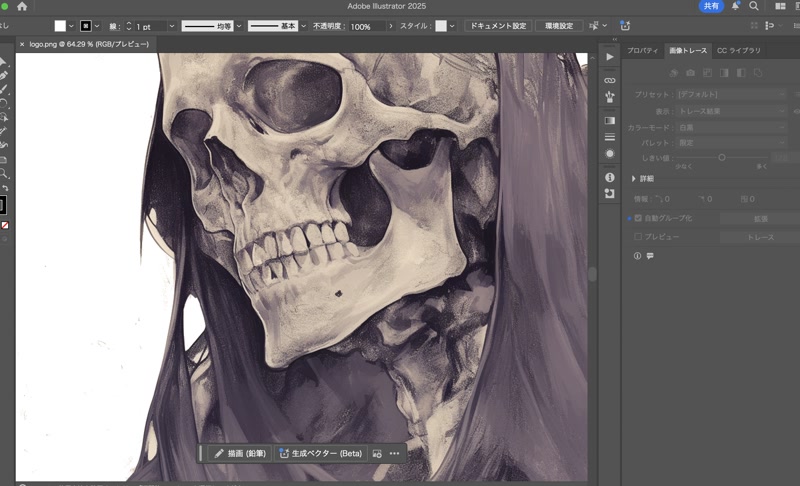Open the パレット 限定 dropdown
This screenshot has height=486, width=800.
click(x=731, y=143)
